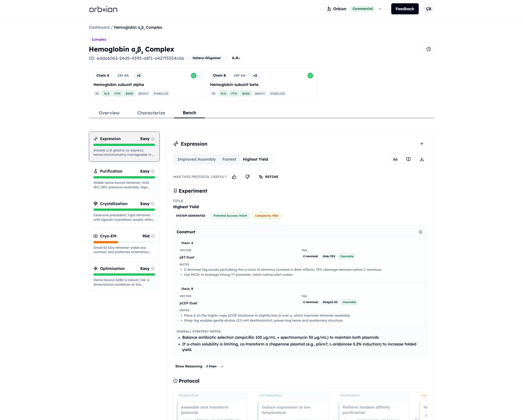Select the Improved Assembly protocol option

196,159
